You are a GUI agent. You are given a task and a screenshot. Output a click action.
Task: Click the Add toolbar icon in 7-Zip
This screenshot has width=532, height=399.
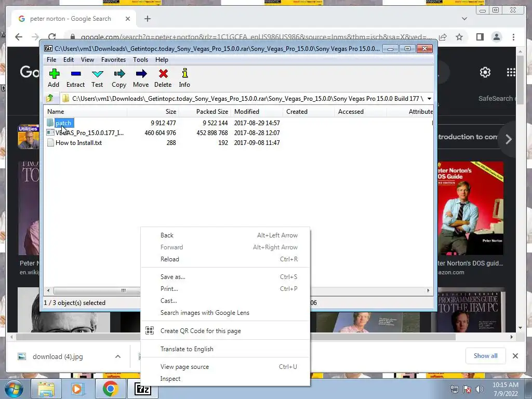pos(54,78)
